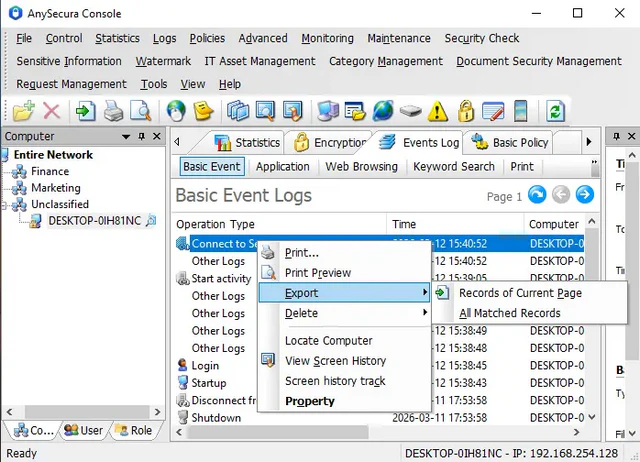Click the gray disk drive toolbar icon
The height and width of the screenshot is (462, 640).
pos(410,111)
